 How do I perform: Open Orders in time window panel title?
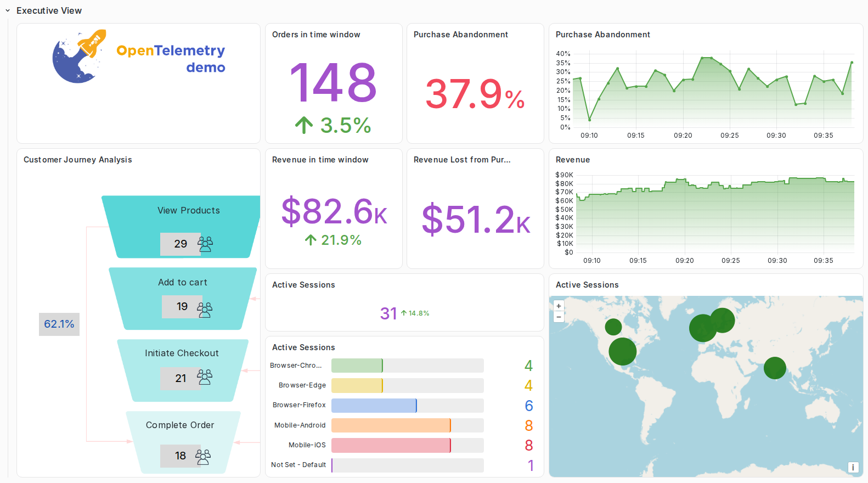point(316,35)
